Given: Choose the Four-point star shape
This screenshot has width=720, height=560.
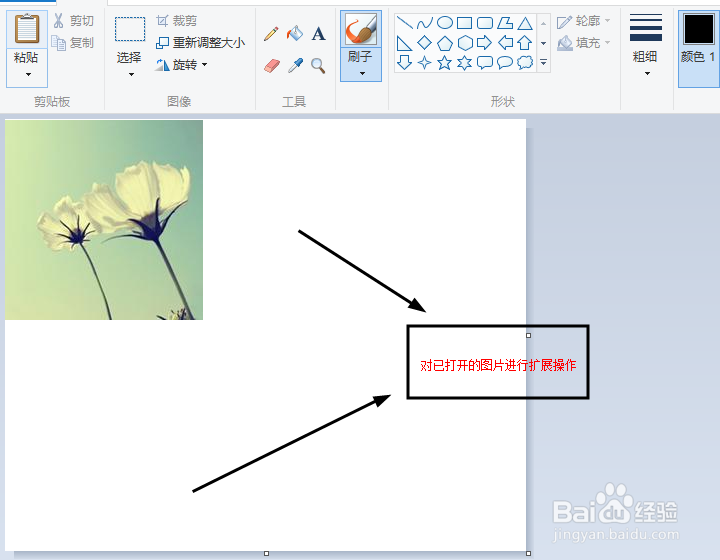Looking at the screenshot, I should 424,62.
